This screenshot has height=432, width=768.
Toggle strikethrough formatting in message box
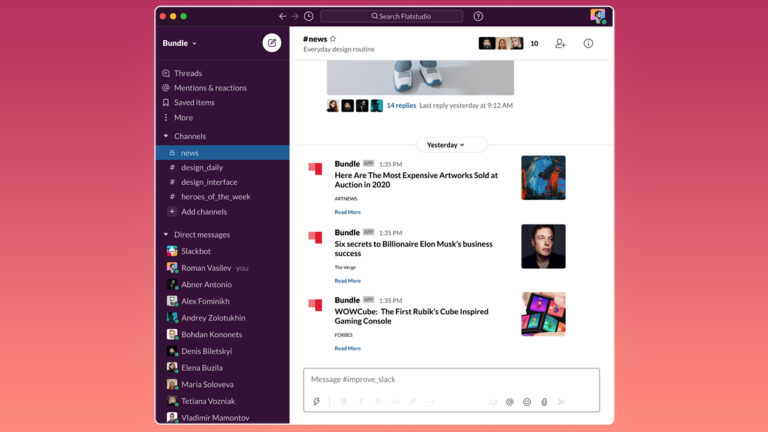click(x=378, y=402)
